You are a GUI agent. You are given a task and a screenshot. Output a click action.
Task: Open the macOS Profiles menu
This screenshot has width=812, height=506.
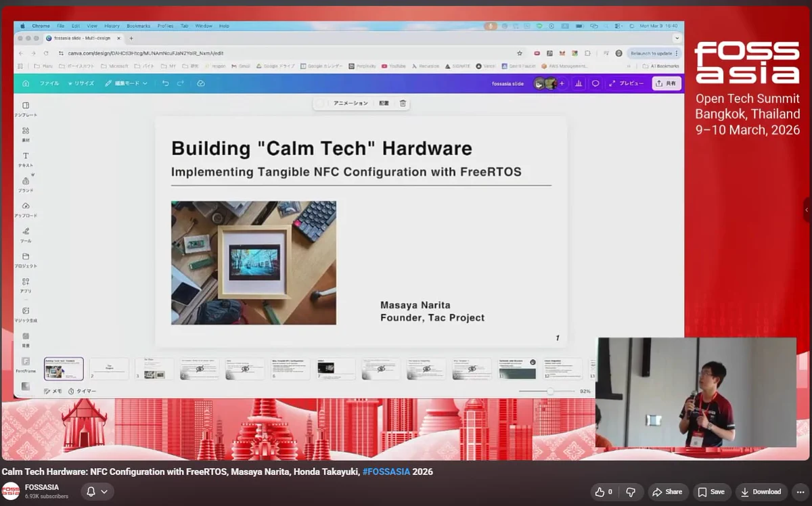(x=165, y=26)
